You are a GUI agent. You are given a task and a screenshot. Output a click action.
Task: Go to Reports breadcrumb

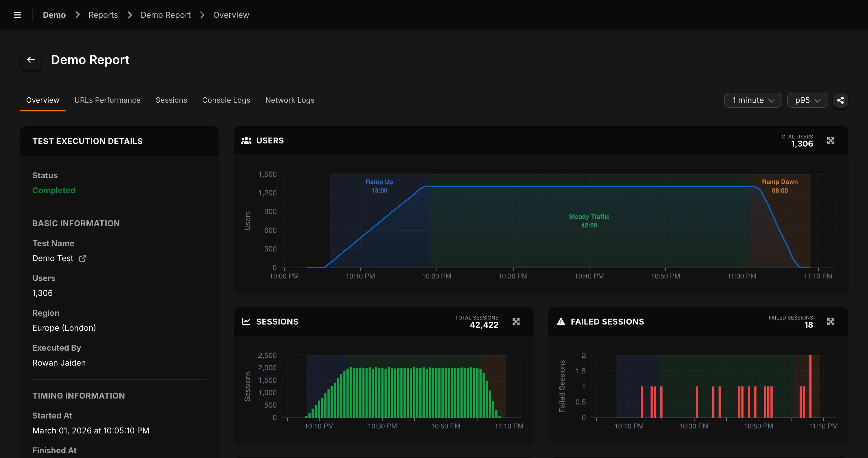click(x=103, y=15)
